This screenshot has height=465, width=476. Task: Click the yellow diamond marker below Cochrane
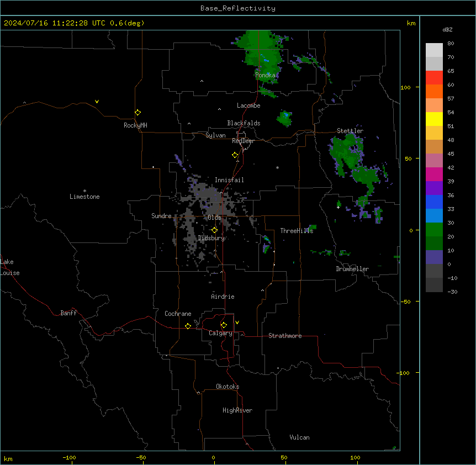188,326
